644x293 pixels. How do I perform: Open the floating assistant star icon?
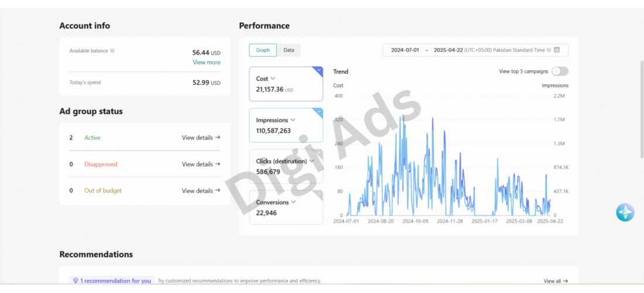(x=625, y=213)
